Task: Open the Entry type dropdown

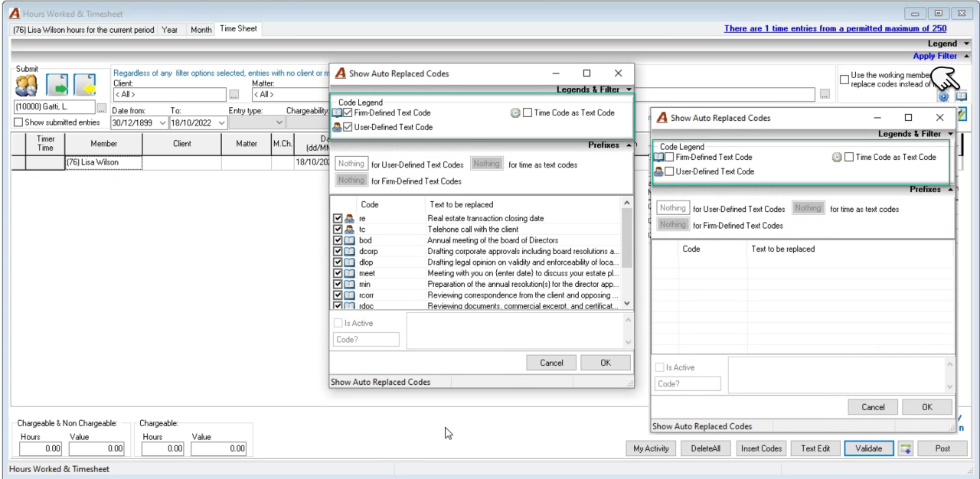Action: tap(279, 122)
